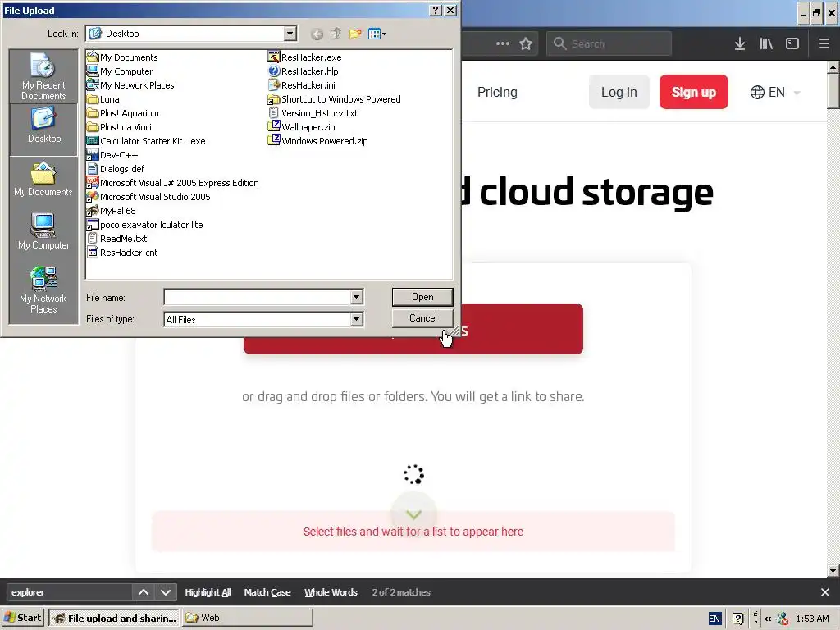Select the Luna folder
Screen dimensions: 840x630
click(x=103, y=99)
